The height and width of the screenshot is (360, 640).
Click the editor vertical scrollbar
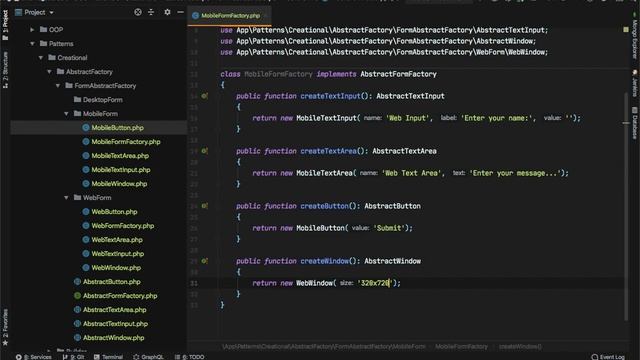626,206
